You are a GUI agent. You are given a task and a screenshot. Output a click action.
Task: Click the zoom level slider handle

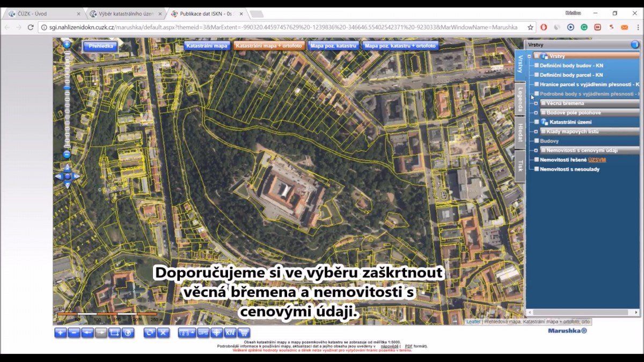pyautogui.click(x=67, y=87)
